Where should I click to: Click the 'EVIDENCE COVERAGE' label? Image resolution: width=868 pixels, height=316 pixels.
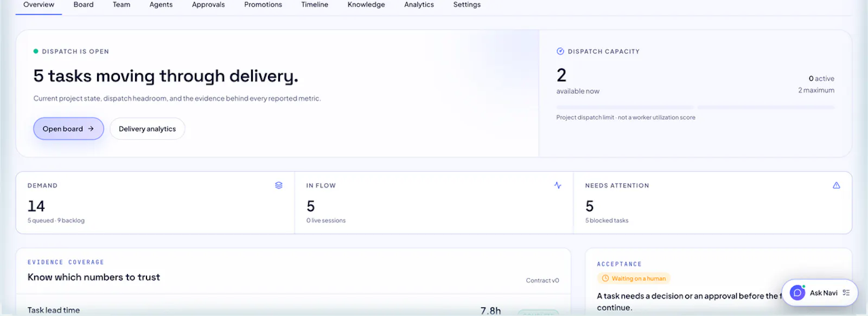pos(66,262)
